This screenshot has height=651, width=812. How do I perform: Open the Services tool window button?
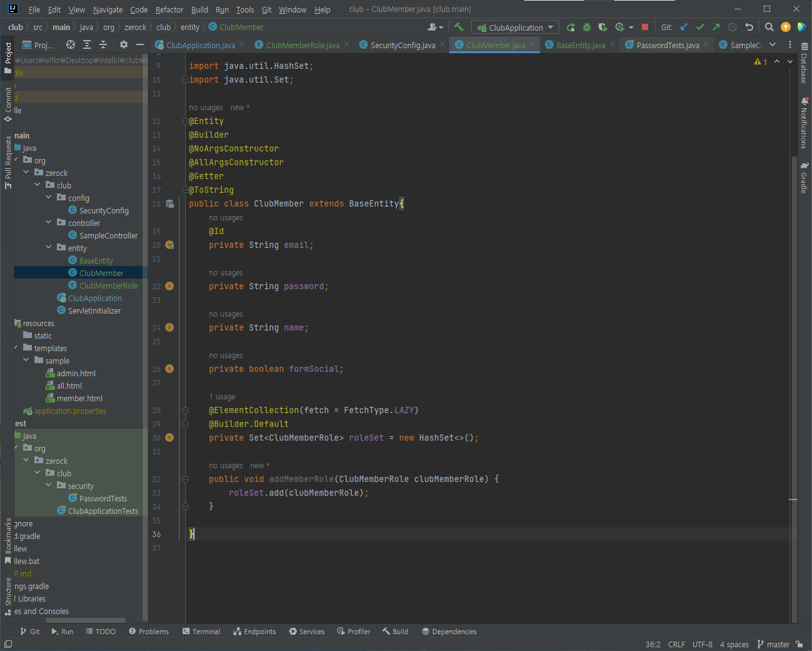point(307,631)
